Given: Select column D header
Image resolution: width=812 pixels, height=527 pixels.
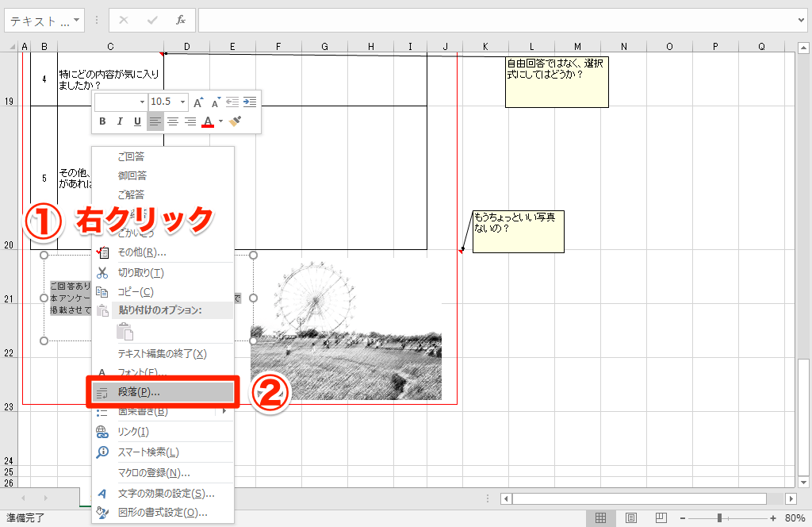Looking at the screenshot, I should (x=186, y=47).
